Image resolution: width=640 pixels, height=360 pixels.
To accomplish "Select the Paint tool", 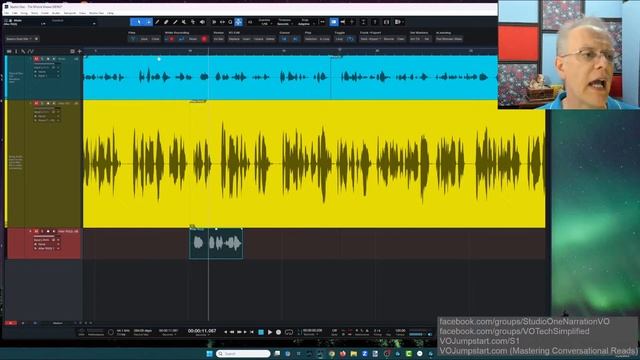I will coord(175,22).
